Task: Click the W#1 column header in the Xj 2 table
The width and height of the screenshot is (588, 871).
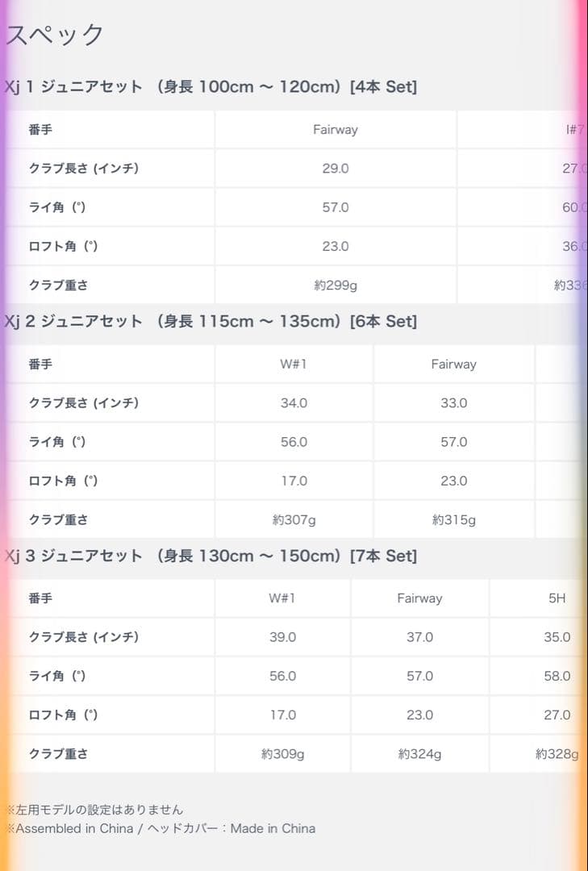Action: (294, 365)
